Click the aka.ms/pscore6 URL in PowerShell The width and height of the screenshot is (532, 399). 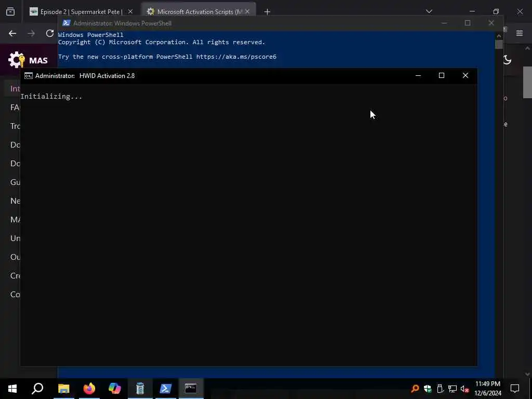pyautogui.click(x=236, y=57)
